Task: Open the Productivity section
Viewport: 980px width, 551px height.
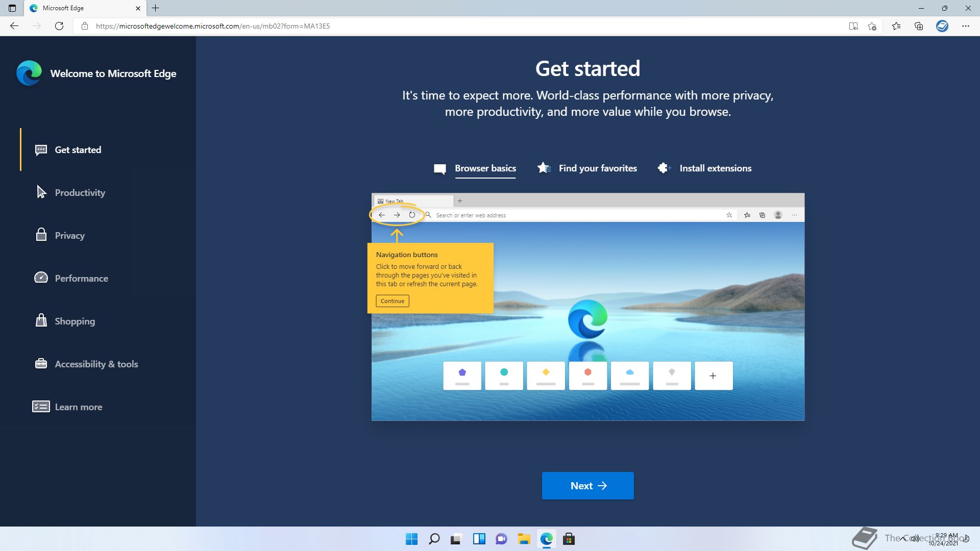Action: coord(80,192)
